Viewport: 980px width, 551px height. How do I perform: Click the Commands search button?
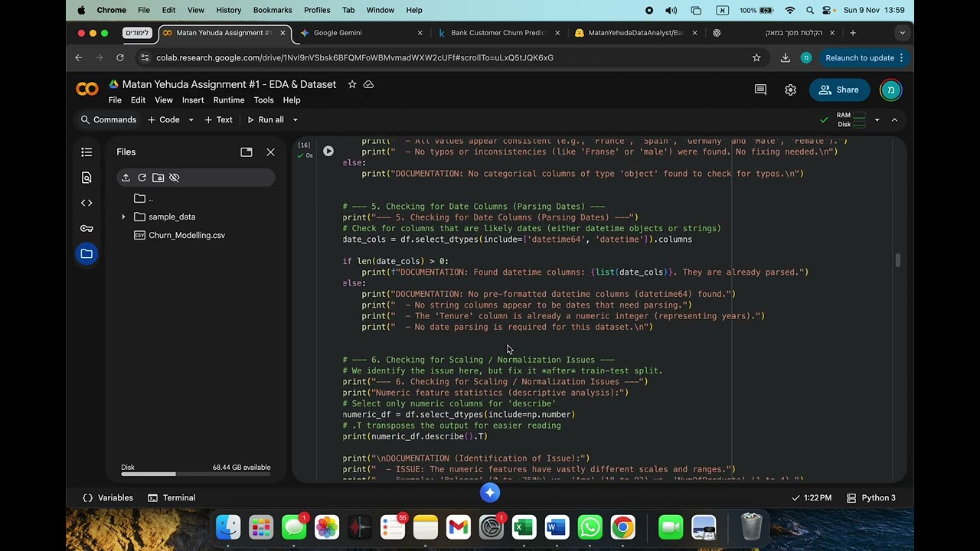pyautogui.click(x=108, y=120)
